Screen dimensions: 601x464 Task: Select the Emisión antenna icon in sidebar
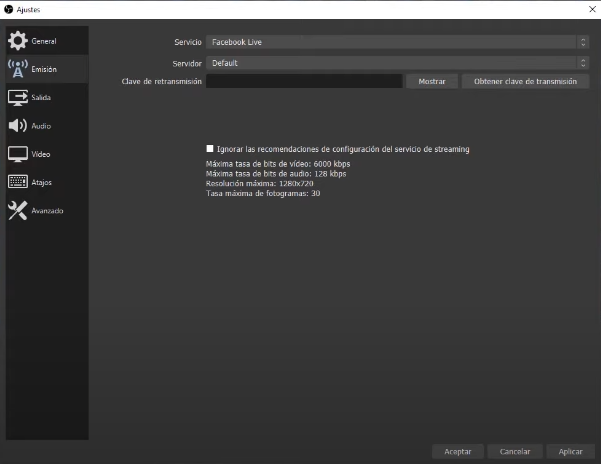17,69
